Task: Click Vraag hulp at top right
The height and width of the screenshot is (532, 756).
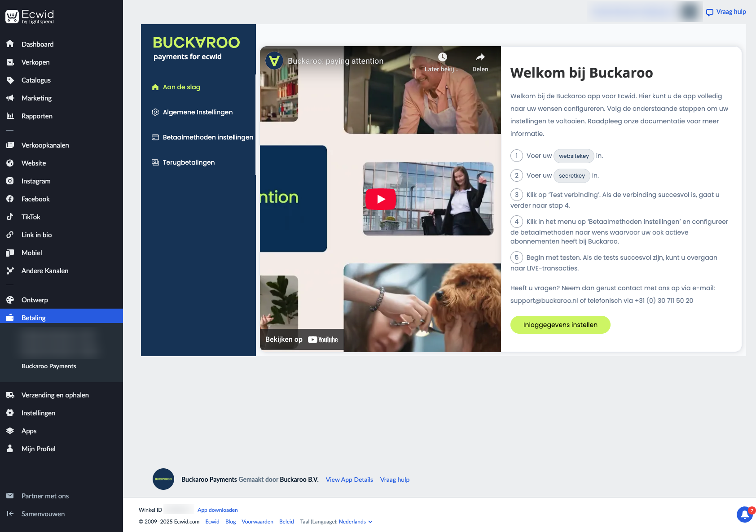Action: point(726,12)
